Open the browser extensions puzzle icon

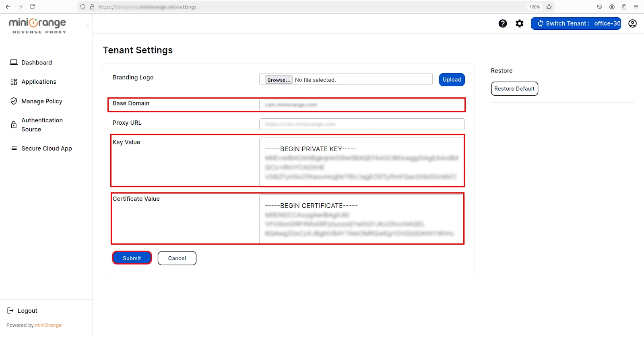624,7
